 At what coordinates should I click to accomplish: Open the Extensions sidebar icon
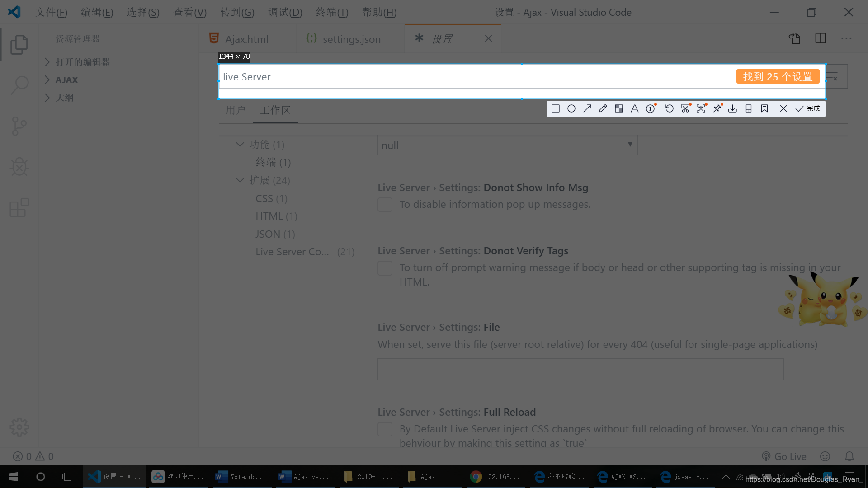tap(19, 208)
